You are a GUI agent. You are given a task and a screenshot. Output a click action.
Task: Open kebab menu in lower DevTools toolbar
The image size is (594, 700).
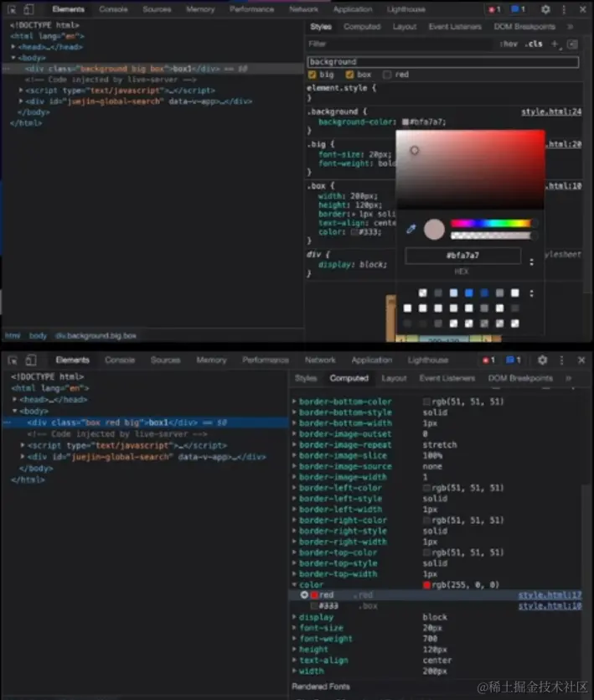[x=562, y=360]
